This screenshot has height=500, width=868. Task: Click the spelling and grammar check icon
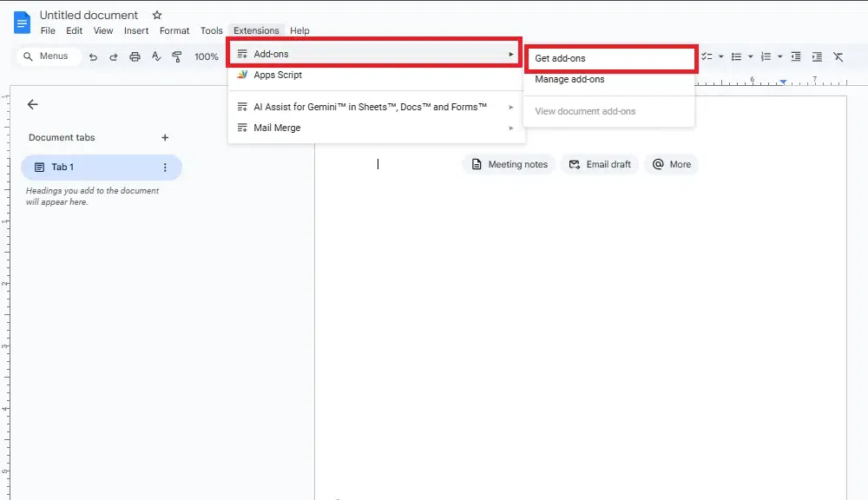point(156,56)
